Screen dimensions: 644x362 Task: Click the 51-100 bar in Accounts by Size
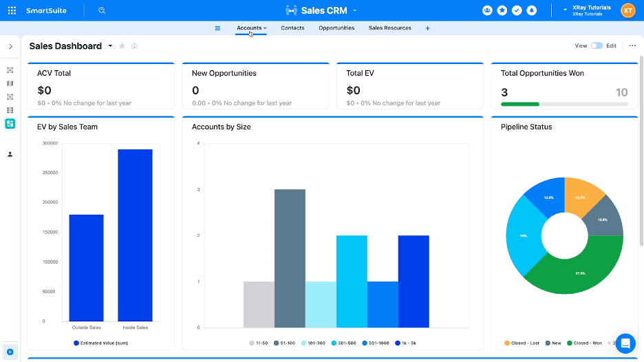coord(290,259)
